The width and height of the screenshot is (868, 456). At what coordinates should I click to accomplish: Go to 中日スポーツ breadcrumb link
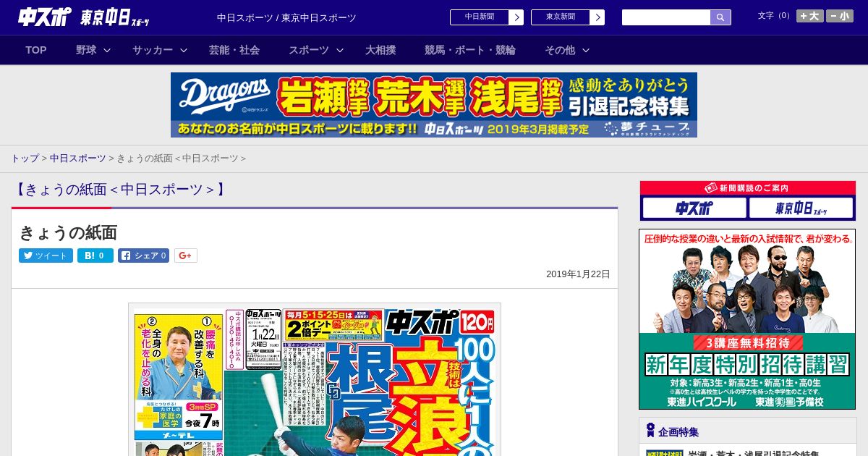click(78, 159)
